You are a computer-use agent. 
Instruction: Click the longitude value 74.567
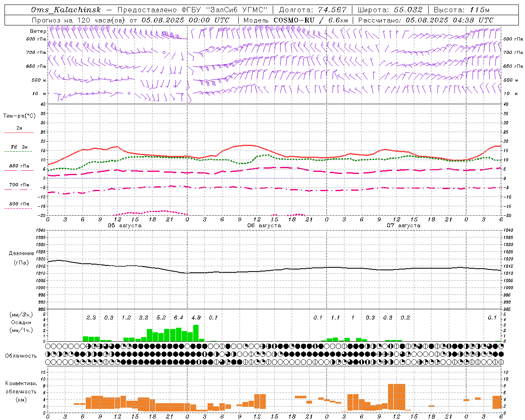click(332, 10)
